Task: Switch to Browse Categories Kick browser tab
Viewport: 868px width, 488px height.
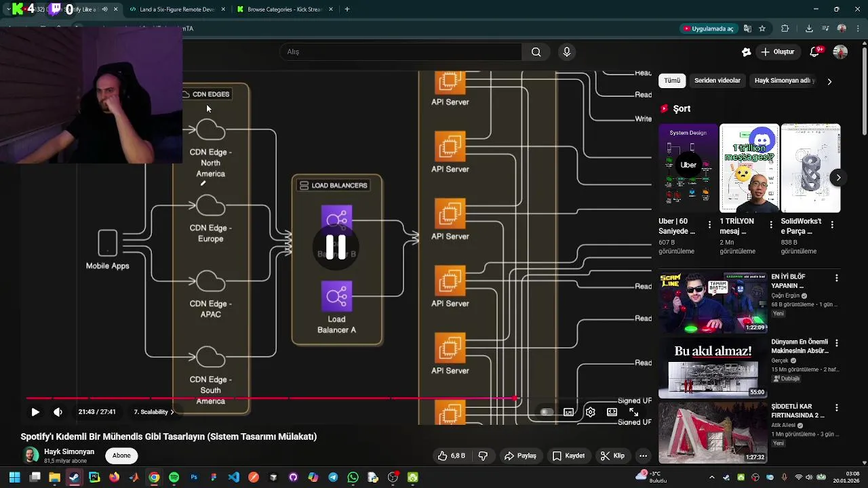Action: tap(284, 9)
